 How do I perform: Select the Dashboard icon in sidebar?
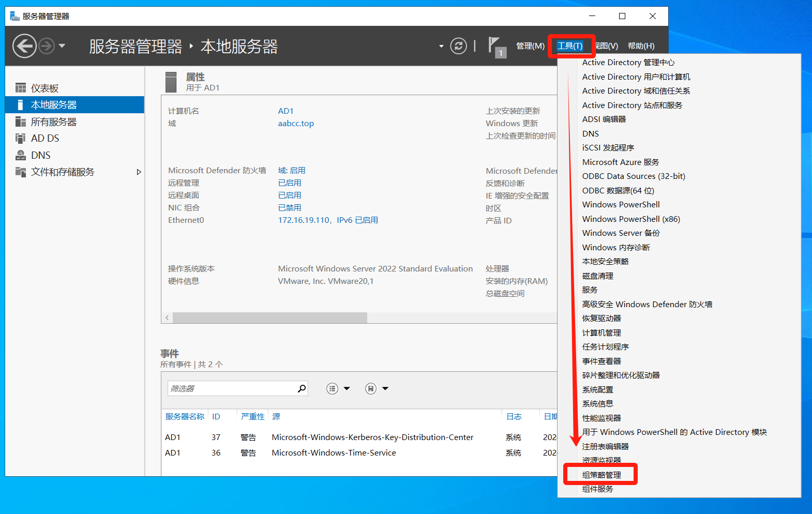(21, 88)
